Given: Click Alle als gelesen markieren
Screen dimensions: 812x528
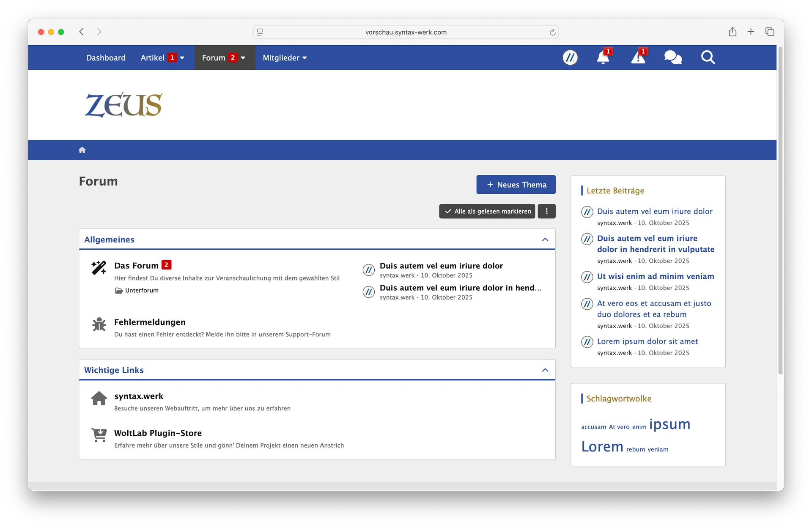Looking at the screenshot, I should click(487, 211).
